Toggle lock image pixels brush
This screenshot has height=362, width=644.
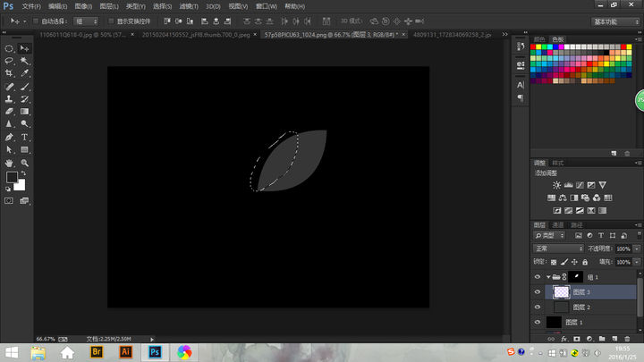coord(564,262)
